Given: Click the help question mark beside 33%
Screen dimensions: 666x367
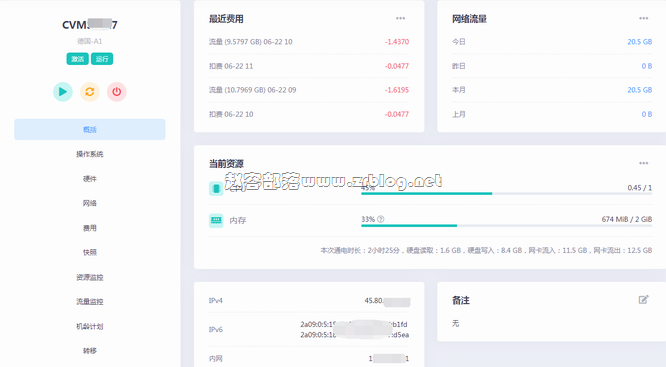Looking at the screenshot, I should [x=381, y=219].
